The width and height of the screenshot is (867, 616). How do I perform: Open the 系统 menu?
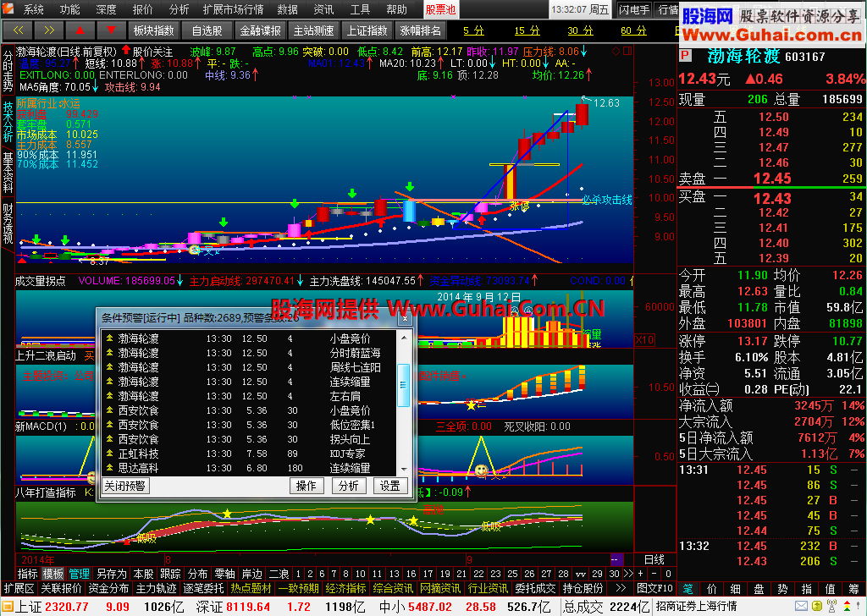coord(34,9)
